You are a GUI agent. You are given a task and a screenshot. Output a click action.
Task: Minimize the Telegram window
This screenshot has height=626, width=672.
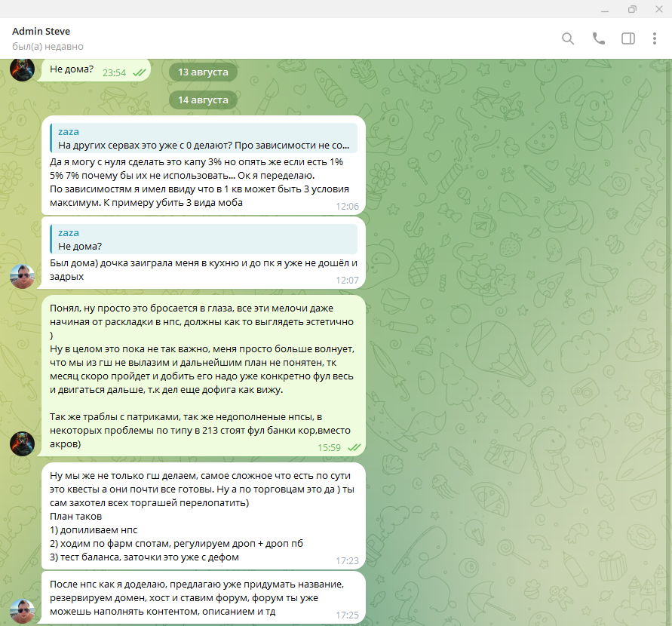click(605, 9)
